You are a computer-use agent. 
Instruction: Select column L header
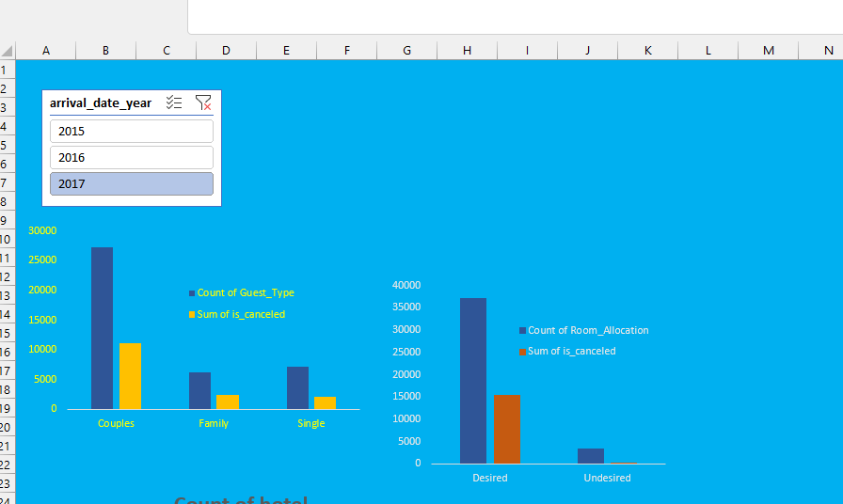(x=708, y=51)
